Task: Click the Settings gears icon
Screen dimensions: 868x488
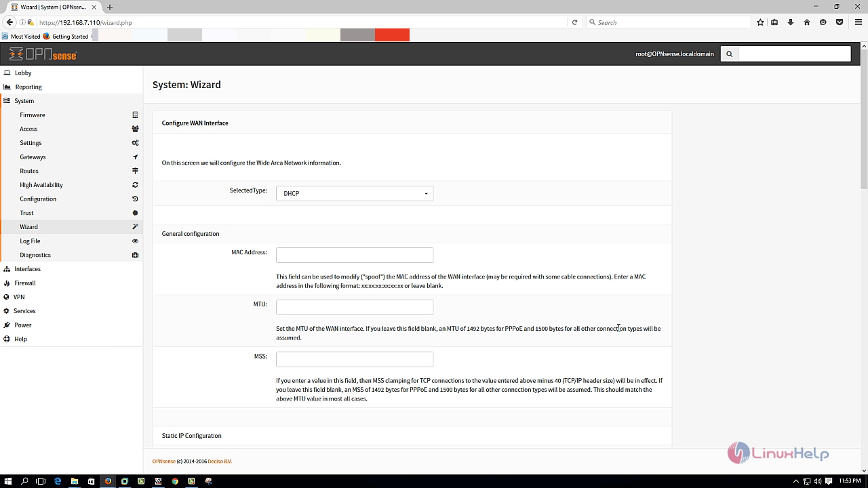Action: [x=135, y=143]
